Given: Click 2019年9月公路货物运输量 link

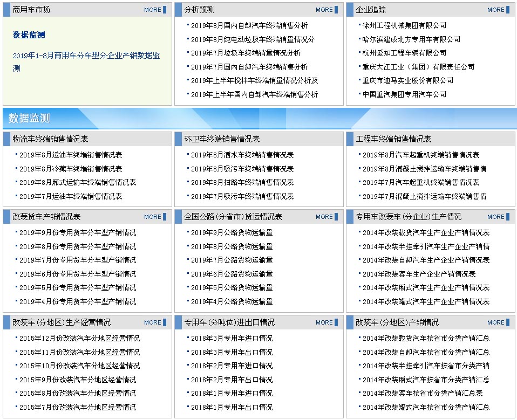Looking at the screenshot, I should click(x=232, y=233).
